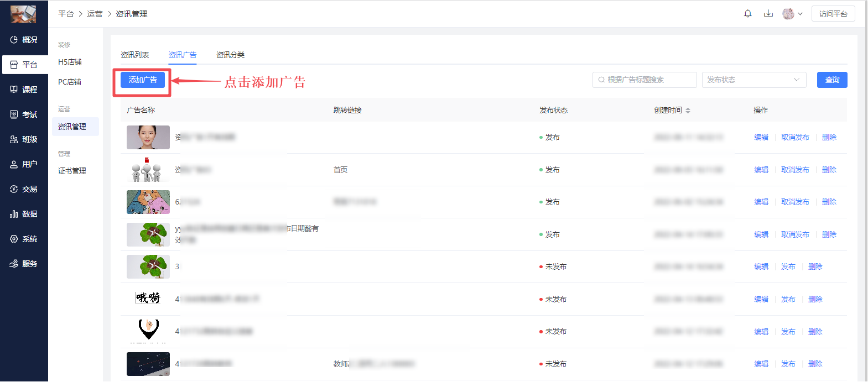Open 考试 exam section in sidebar
Image resolution: width=868 pixels, height=382 pixels.
(x=24, y=114)
